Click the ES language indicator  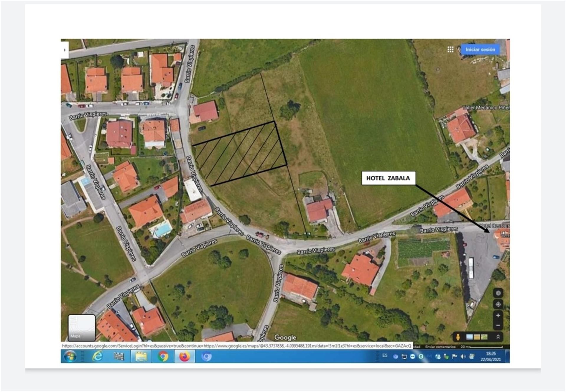(385, 355)
